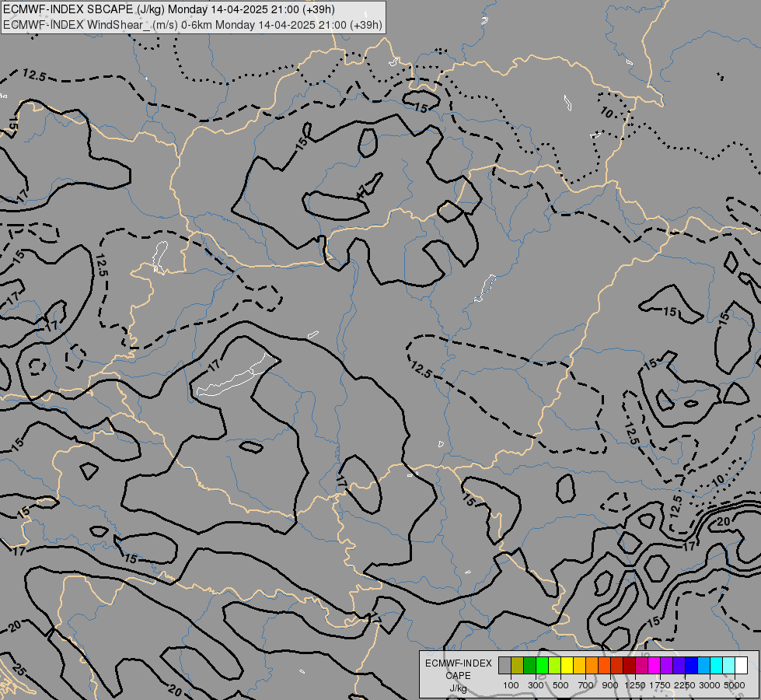Click the 'CAPE' label in the legend
This screenshot has width=761, height=700.
coord(458,676)
